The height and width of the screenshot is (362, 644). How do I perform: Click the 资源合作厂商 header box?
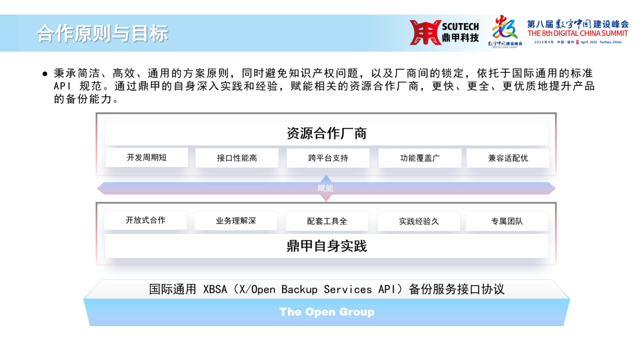(x=326, y=134)
